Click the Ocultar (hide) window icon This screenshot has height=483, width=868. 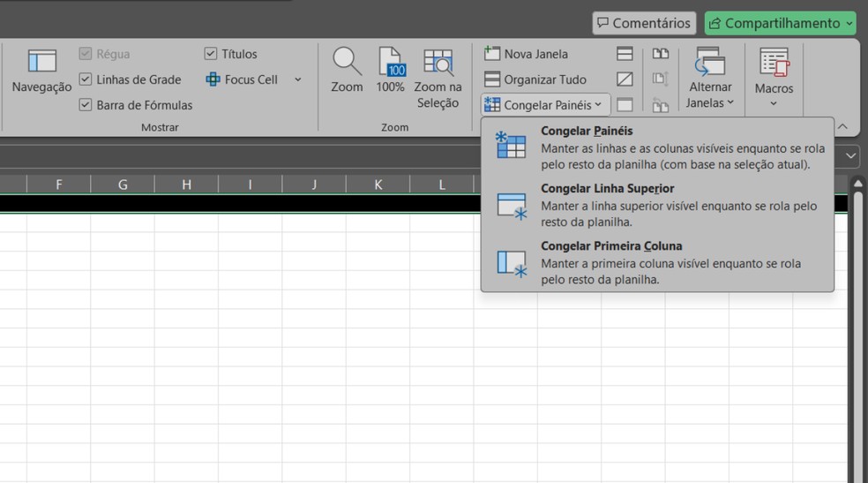pos(625,79)
